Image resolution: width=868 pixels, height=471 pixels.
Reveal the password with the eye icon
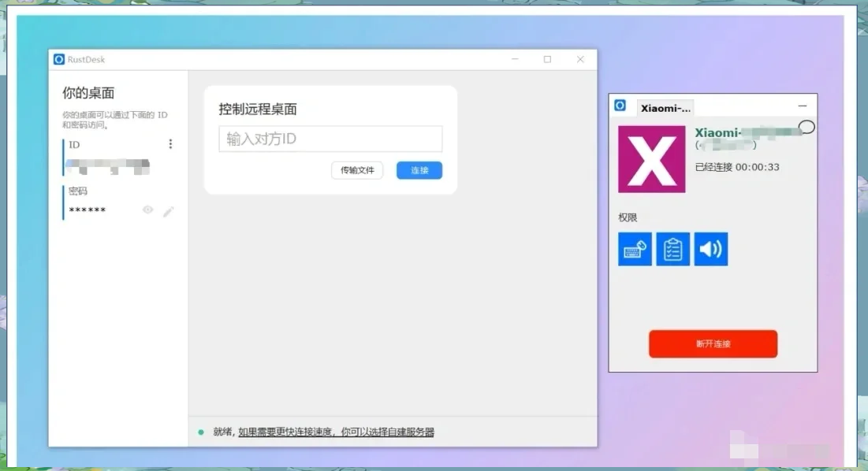147,210
